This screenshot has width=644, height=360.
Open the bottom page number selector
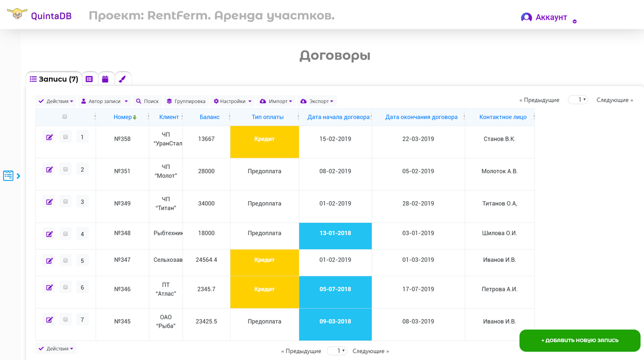(337, 351)
